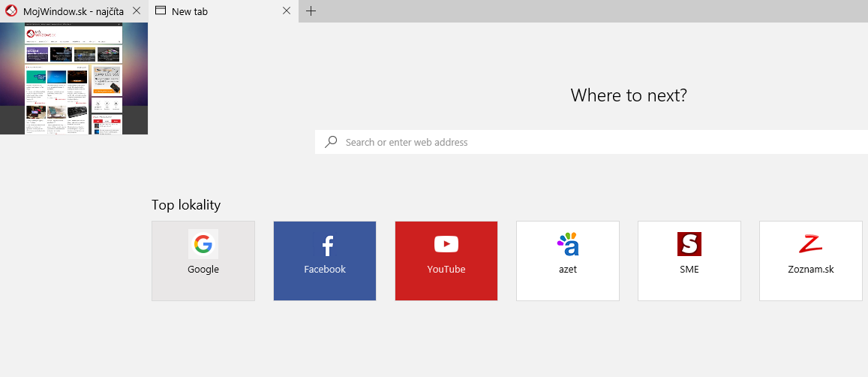Open the SME top site tile
Image resolution: width=868 pixels, height=377 pixels.
(689, 261)
